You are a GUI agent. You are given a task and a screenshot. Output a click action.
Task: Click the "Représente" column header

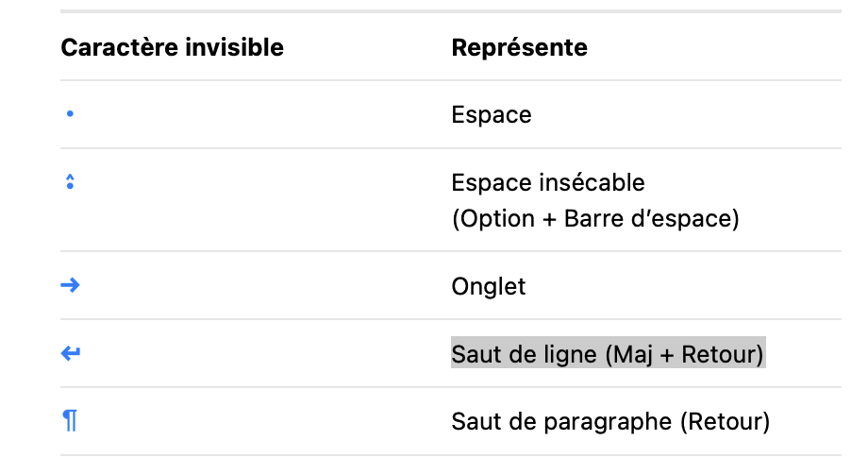click(519, 47)
